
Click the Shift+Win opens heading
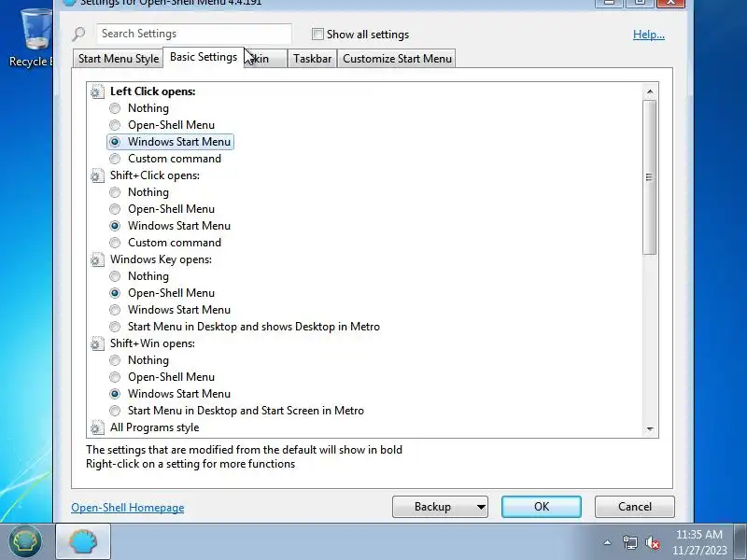[x=152, y=343]
